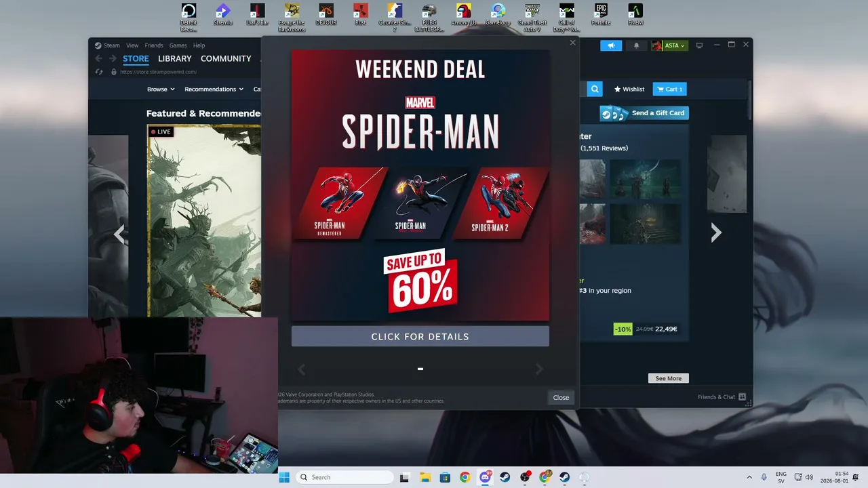Click the Windows taskbar Search box
This screenshot has height=488, width=868.
click(x=344, y=477)
